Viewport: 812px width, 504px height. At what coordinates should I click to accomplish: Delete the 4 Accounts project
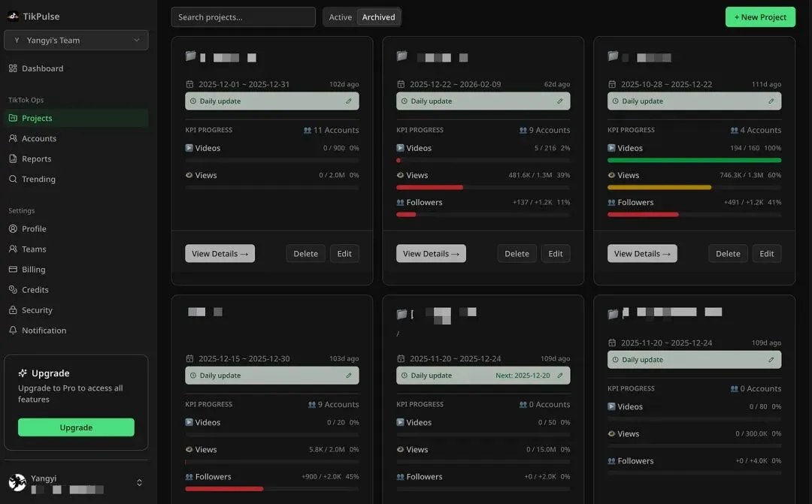pyautogui.click(x=728, y=254)
